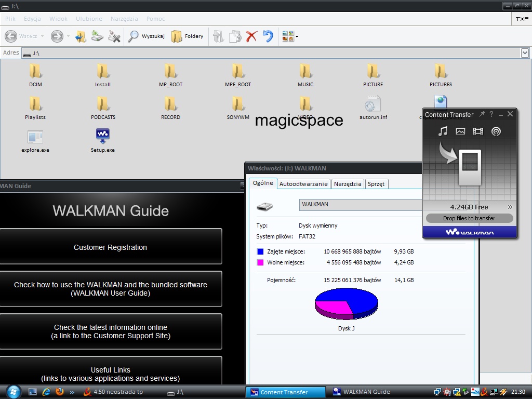The width and height of the screenshot is (532, 399).
Task: Click the Podcast icon in Content Transfer
Action: [496, 131]
